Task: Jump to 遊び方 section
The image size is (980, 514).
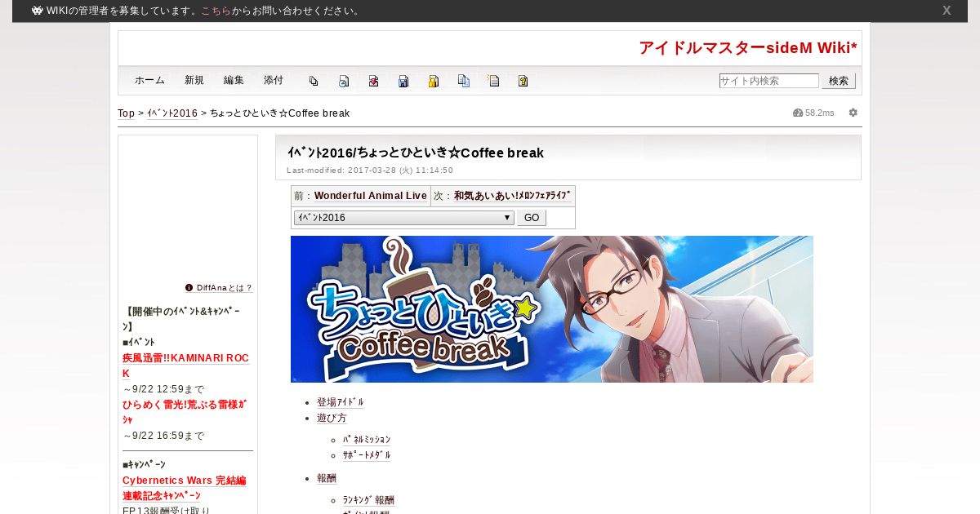Action: pos(332,418)
